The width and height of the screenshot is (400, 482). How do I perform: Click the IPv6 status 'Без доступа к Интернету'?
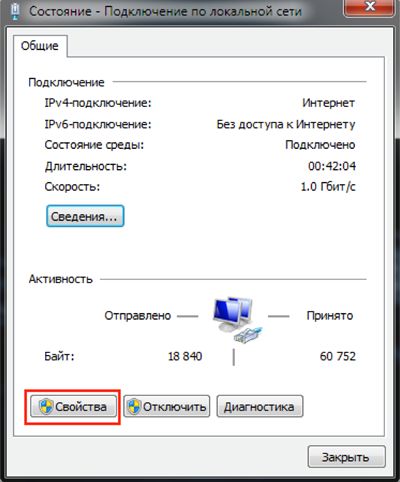coord(286,124)
